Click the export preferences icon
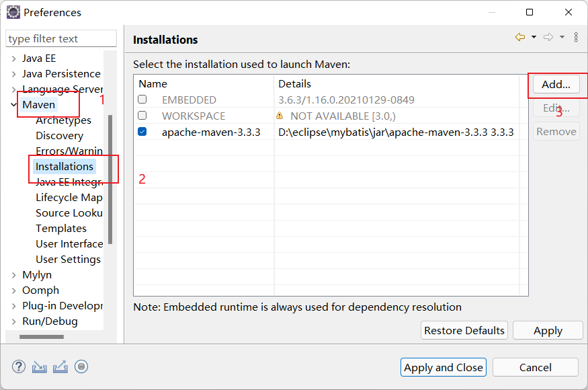588x390 pixels. tap(60, 366)
